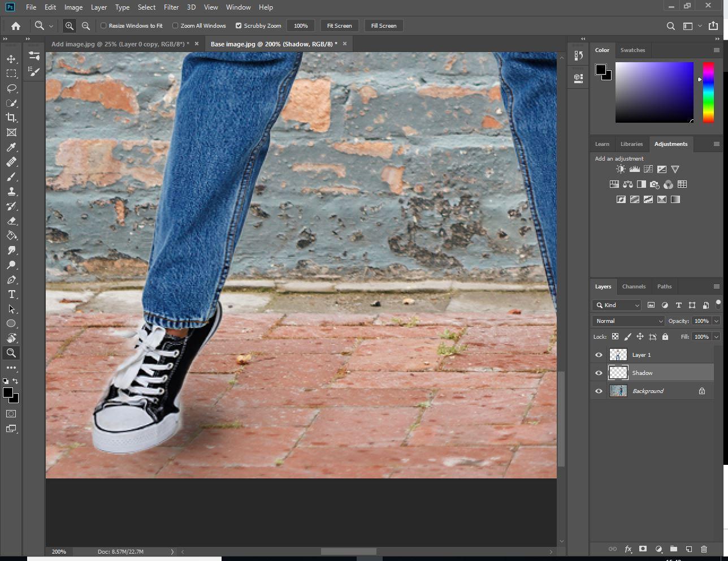The image size is (728, 561).
Task: Expand status bar Doc info arrow
Action: tap(172, 551)
